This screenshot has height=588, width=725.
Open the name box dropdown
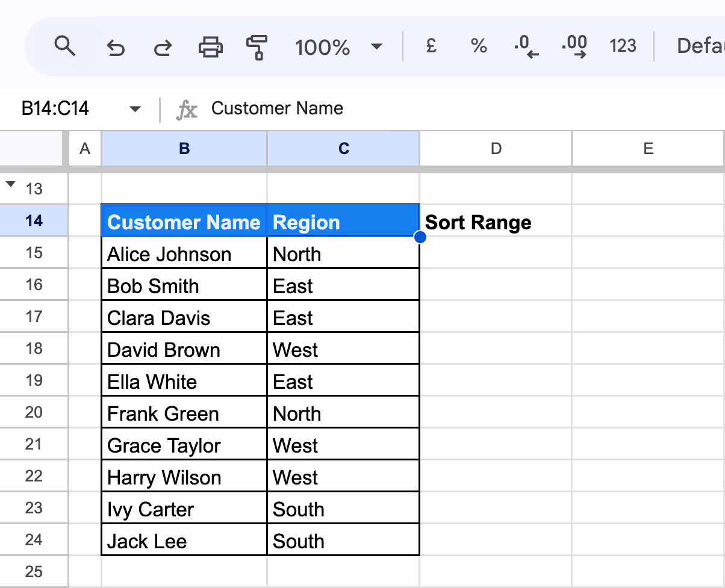pyautogui.click(x=135, y=109)
